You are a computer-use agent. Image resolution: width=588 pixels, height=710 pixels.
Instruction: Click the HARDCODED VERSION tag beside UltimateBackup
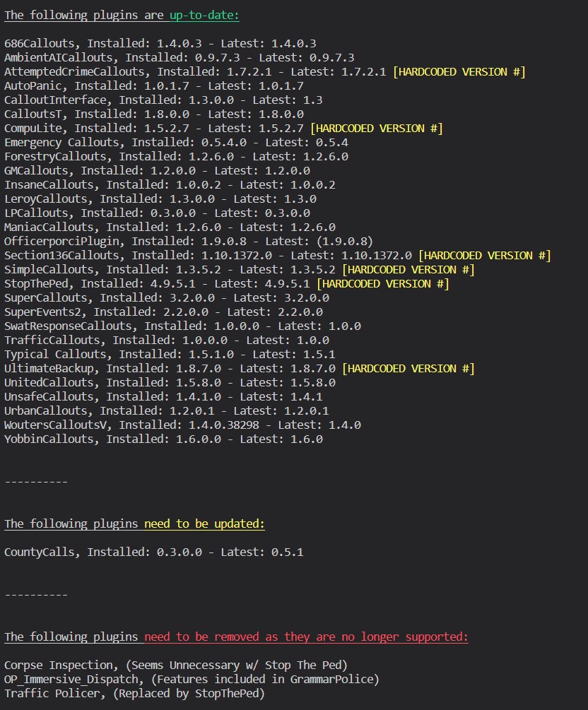408,368
